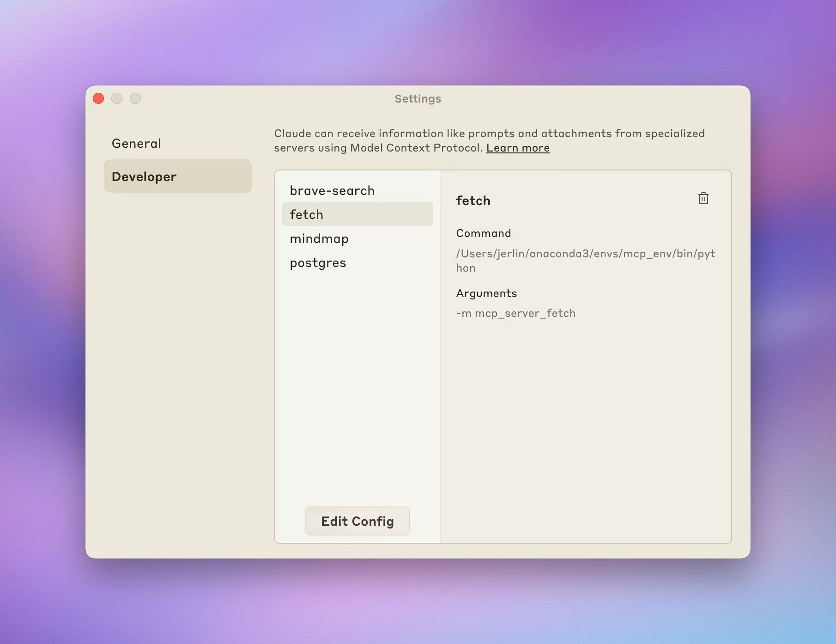The height and width of the screenshot is (644, 836).
Task: Select the brave-search server
Action: coord(332,191)
